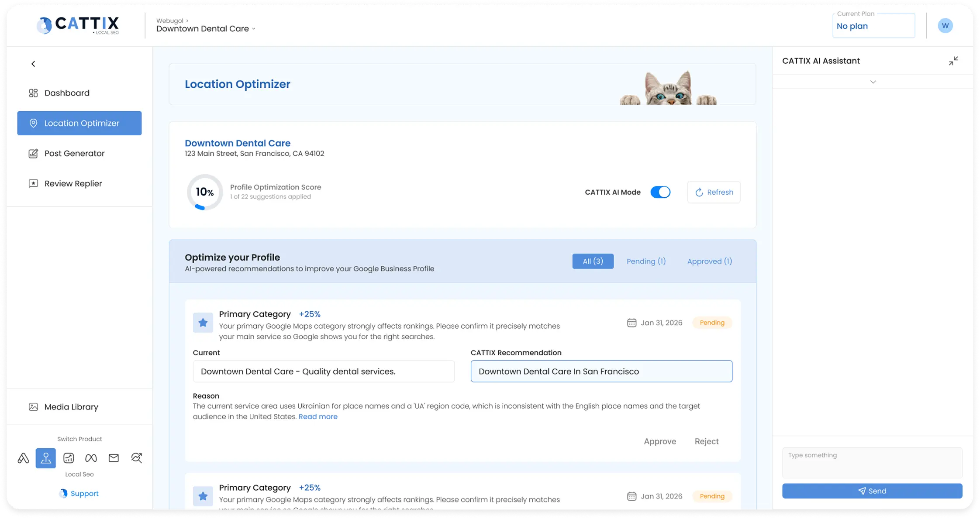
Task: Click the Support cat icon
Action: [x=63, y=493]
